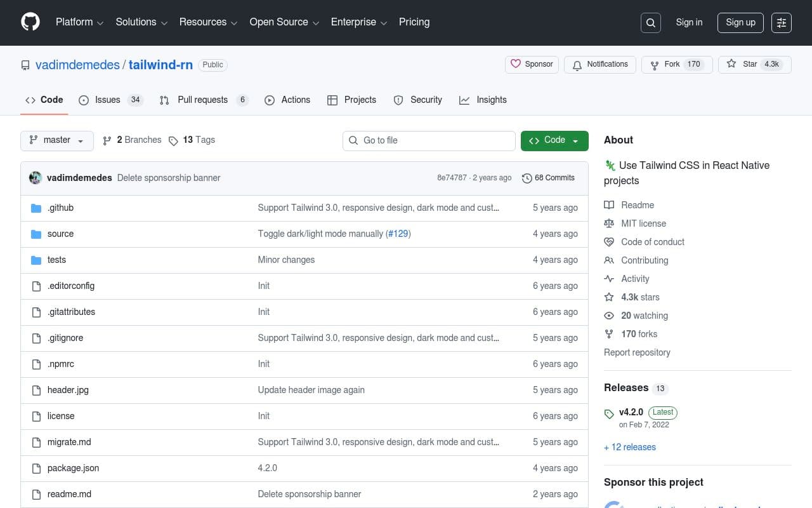Expand the master branch dropdown
The image size is (812, 508).
(57, 140)
